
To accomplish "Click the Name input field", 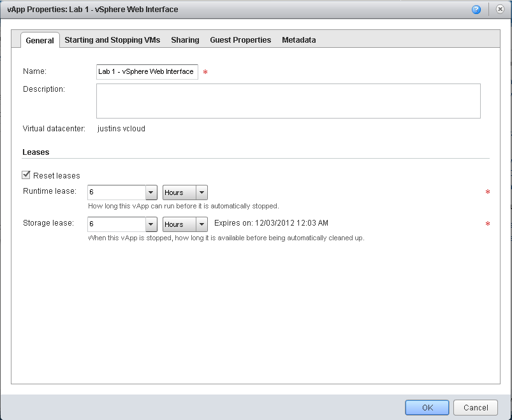I will click(x=147, y=72).
